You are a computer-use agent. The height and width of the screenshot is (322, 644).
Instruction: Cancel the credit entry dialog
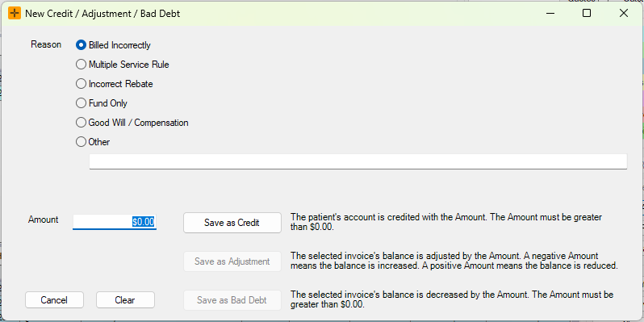(x=54, y=300)
